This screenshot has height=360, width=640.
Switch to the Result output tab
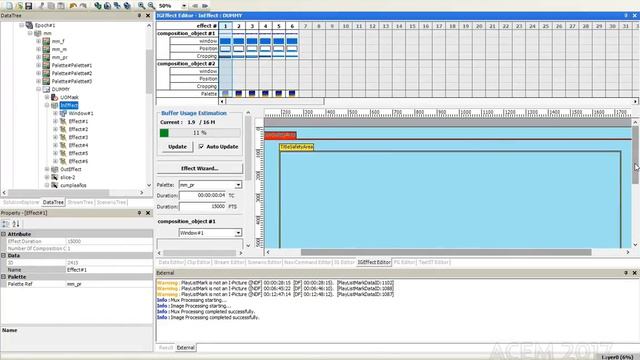pyautogui.click(x=166, y=348)
